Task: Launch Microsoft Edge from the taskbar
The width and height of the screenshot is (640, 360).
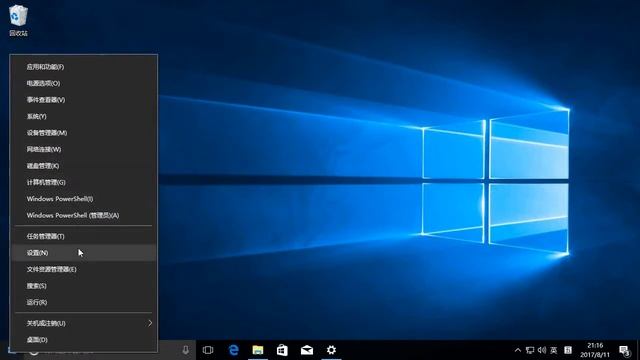Action: pyautogui.click(x=233, y=350)
